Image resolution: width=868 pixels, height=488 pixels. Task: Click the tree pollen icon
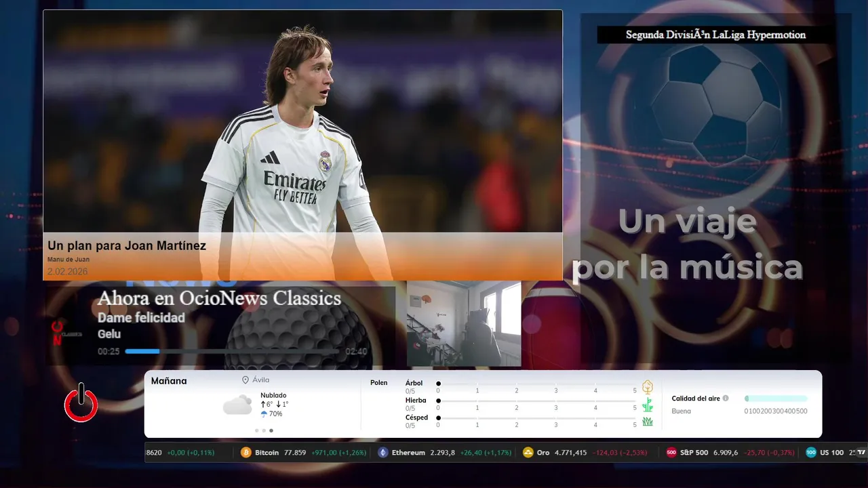point(648,387)
